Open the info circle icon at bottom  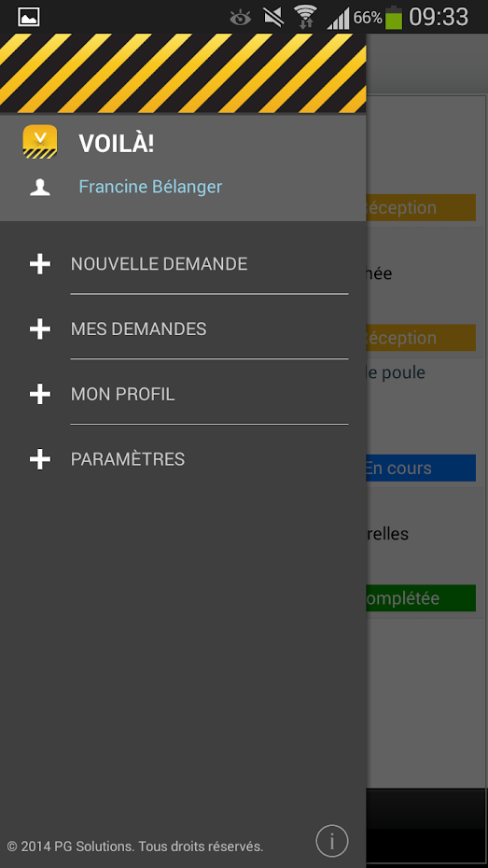click(x=332, y=841)
